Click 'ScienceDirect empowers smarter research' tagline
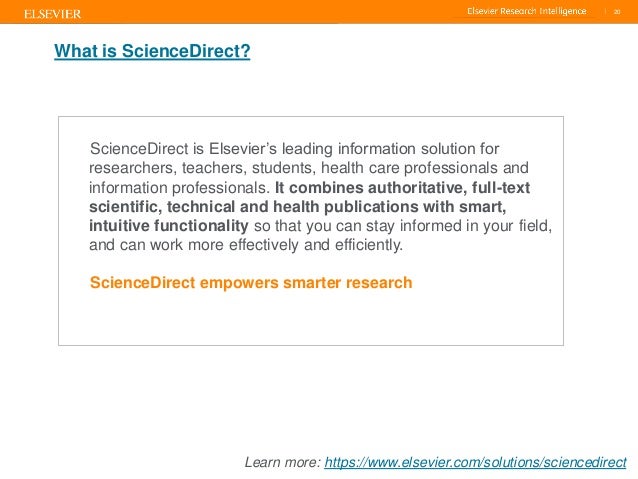 pyautogui.click(x=251, y=282)
